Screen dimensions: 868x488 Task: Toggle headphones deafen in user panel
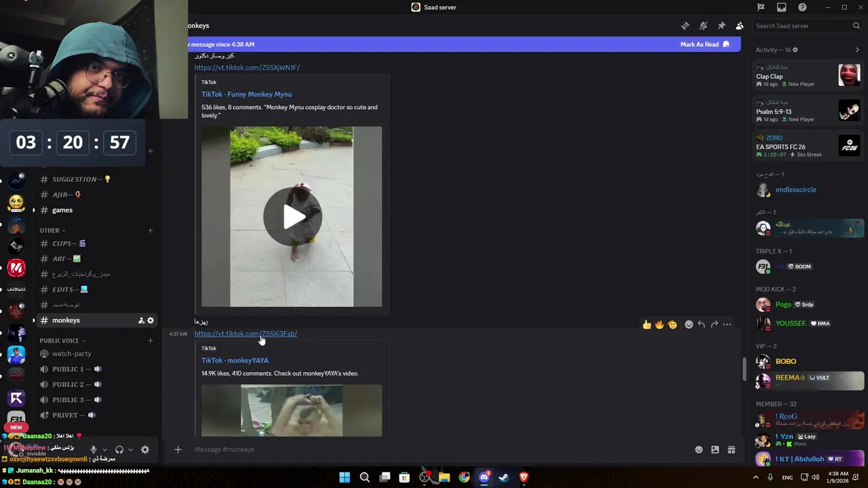(119, 449)
